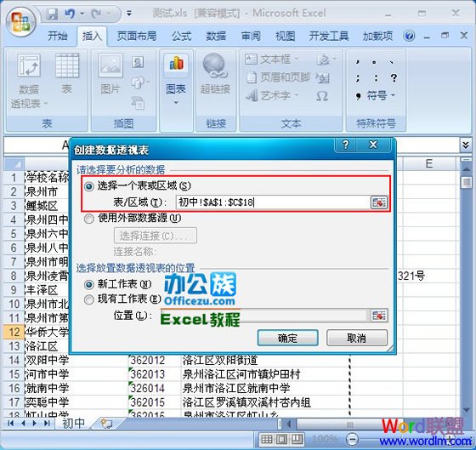Insert the semicolon special symbol
Viewport: 476px width, 450px height.
[358, 77]
